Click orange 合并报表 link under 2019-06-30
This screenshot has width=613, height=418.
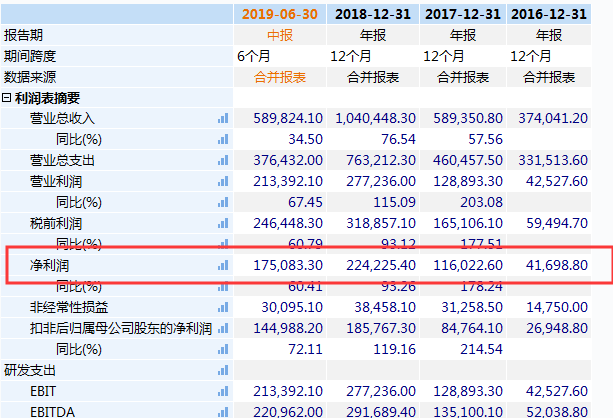coord(280,77)
